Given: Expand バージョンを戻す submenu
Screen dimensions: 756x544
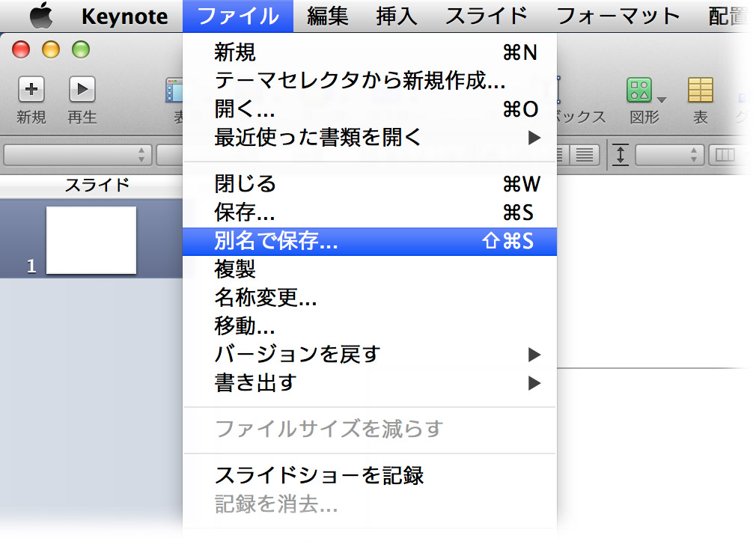Looking at the screenshot, I should coord(370,354).
